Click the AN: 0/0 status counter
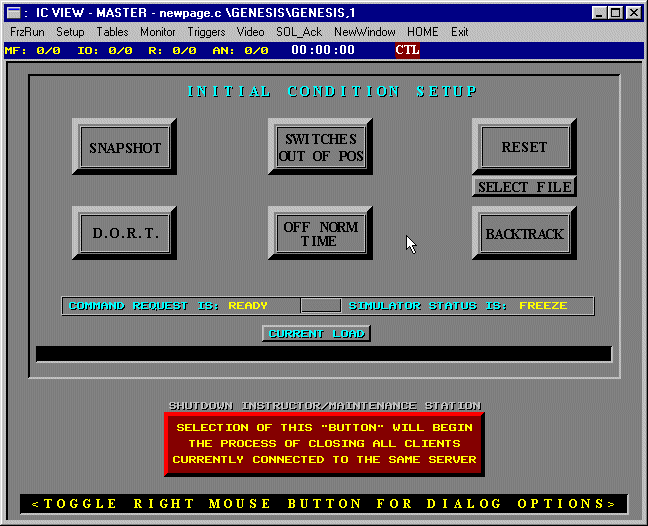 pos(241,50)
